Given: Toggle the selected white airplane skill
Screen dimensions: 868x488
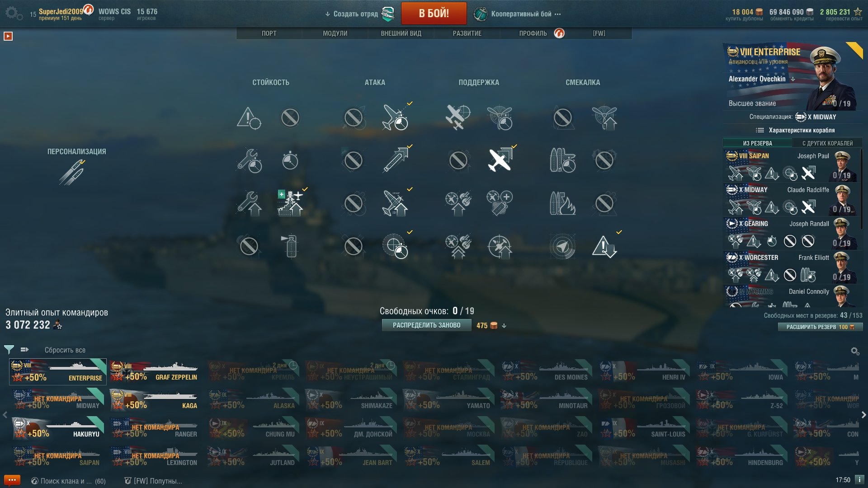Looking at the screenshot, I should [x=500, y=160].
